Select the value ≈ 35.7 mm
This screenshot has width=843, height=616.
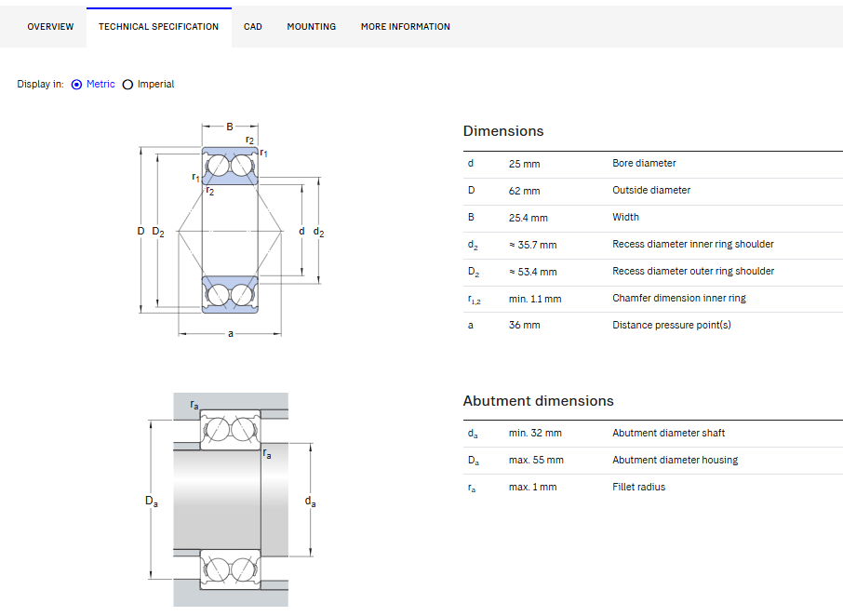533,245
